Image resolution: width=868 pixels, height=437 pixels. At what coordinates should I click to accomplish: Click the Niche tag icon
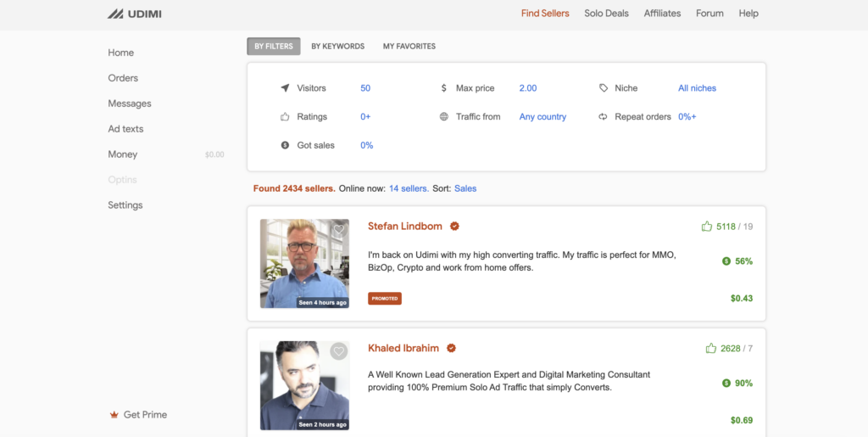click(x=604, y=88)
